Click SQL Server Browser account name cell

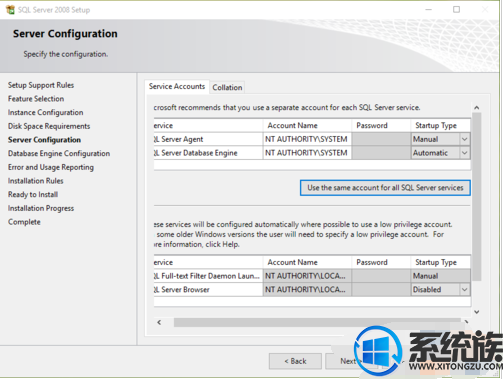pyautogui.click(x=307, y=290)
